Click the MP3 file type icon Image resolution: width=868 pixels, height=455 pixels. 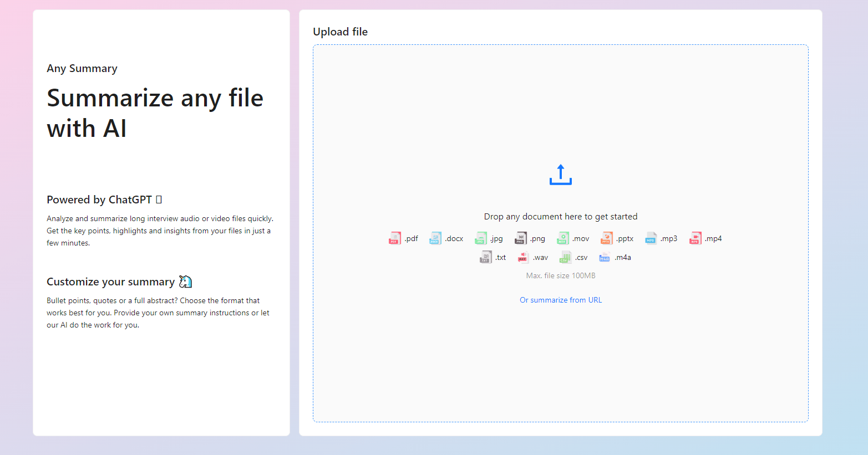(651, 238)
